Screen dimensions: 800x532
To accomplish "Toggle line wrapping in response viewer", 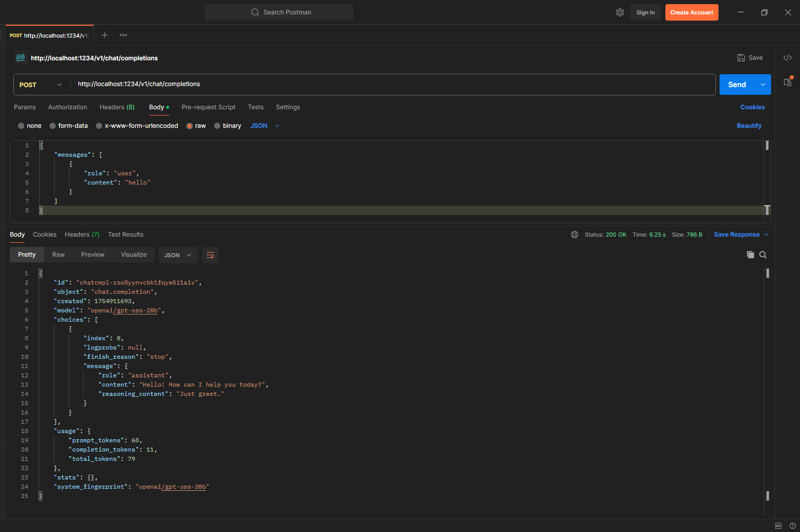I will coord(210,255).
